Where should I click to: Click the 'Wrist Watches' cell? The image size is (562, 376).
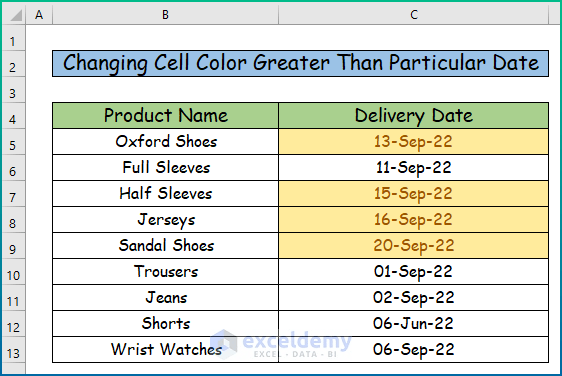point(165,349)
